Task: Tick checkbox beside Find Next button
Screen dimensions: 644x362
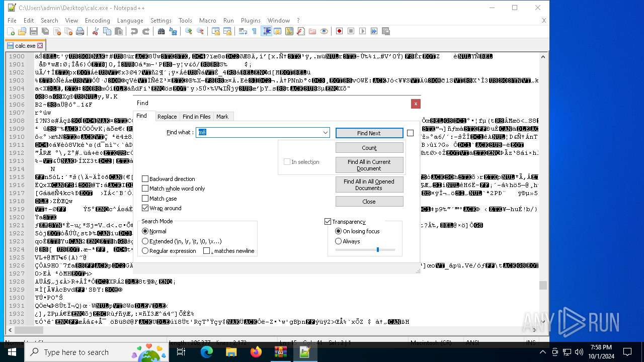Action: coord(410,133)
